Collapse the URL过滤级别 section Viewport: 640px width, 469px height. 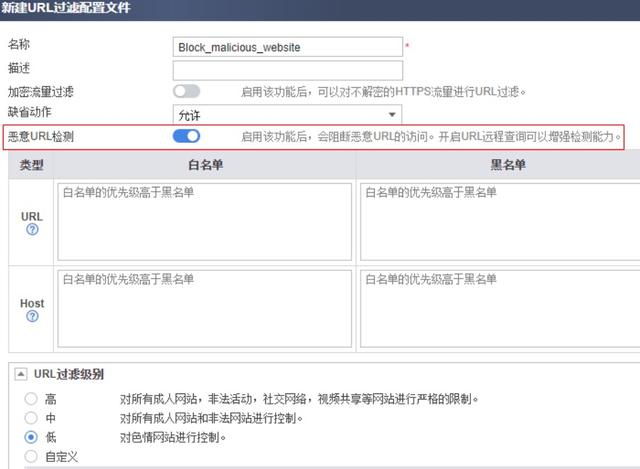pyautogui.click(x=21, y=373)
